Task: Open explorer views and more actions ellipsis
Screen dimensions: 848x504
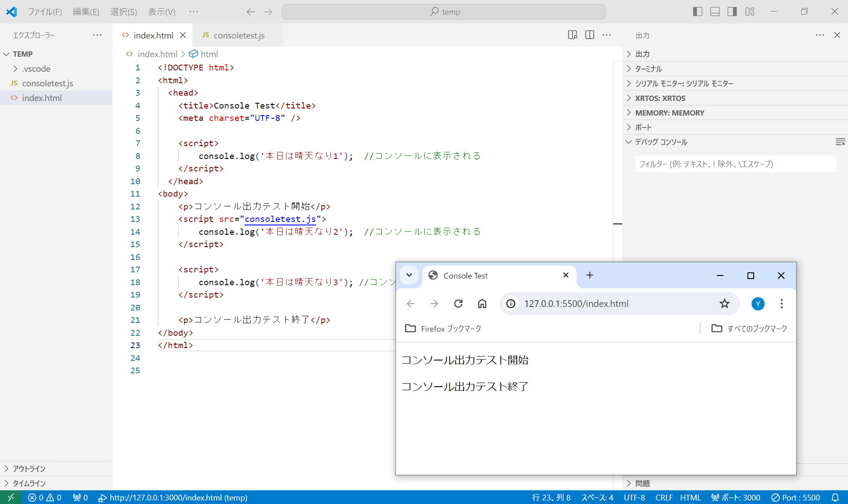Action: pyautogui.click(x=97, y=35)
